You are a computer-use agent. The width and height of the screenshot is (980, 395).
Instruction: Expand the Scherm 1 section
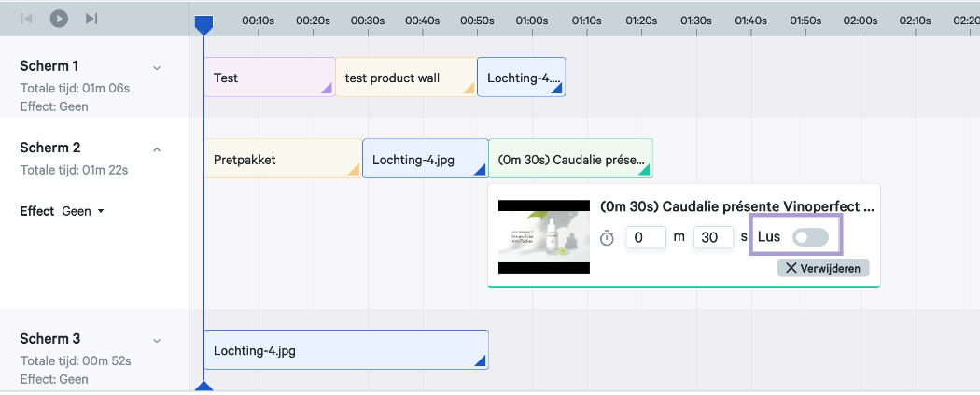(x=157, y=67)
